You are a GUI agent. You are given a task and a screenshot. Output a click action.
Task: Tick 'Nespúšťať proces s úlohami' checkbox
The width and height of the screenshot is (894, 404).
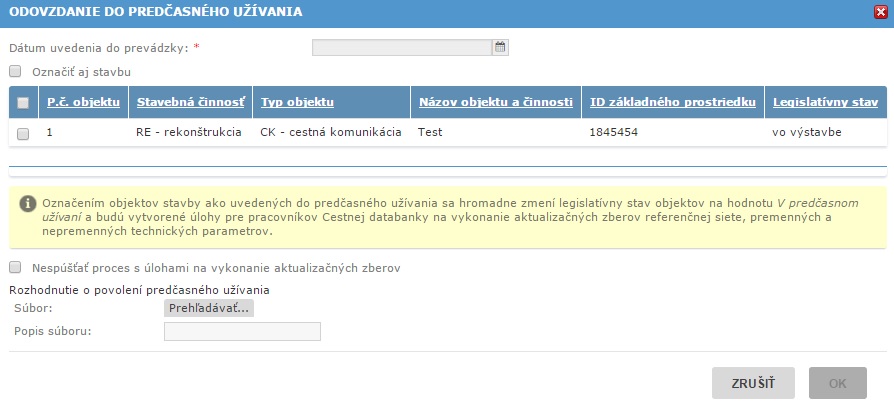[x=15, y=267]
